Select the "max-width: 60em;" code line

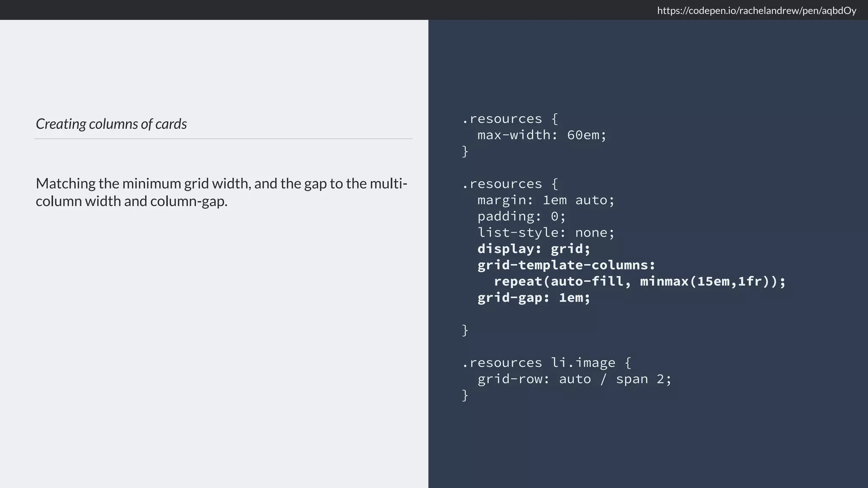coord(542,135)
